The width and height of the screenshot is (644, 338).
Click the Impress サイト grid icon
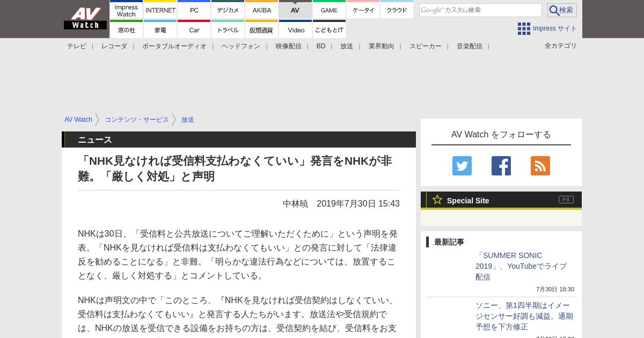(524, 28)
